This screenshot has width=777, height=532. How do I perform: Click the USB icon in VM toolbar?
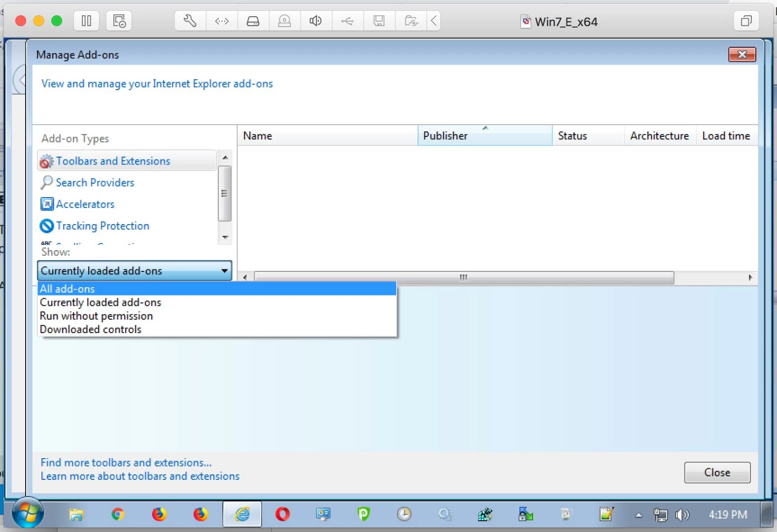pyautogui.click(x=347, y=21)
